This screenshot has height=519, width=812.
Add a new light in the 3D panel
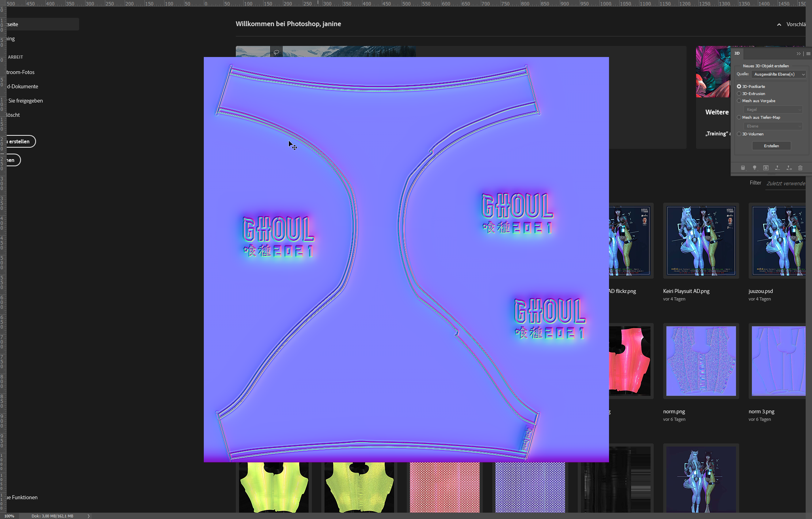point(755,168)
